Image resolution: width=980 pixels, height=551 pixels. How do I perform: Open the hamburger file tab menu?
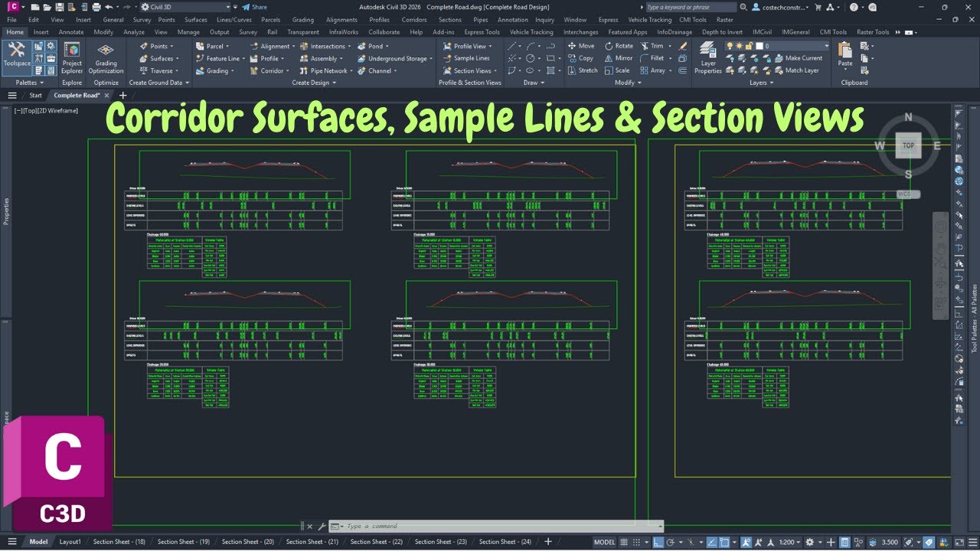click(12, 96)
